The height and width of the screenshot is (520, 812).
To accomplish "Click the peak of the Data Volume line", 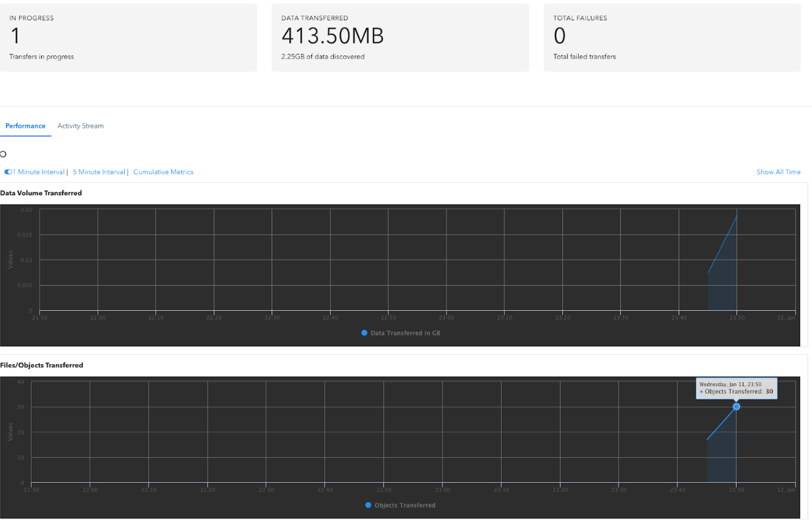I will pyautogui.click(x=737, y=216).
